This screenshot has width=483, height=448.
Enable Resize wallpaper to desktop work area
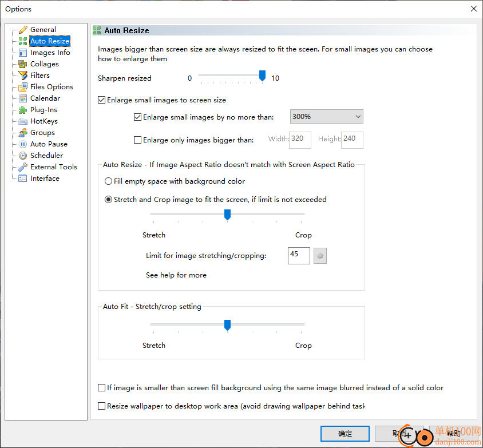(102, 406)
